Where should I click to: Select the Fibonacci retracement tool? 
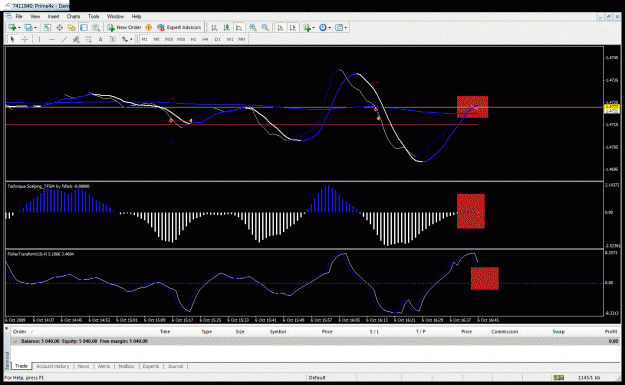tap(88, 39)
